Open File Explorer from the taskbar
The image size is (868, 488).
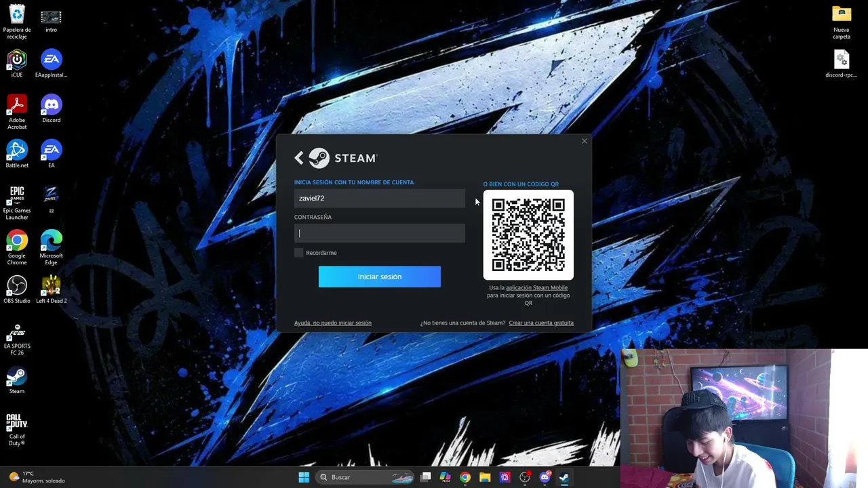[485, 477]
